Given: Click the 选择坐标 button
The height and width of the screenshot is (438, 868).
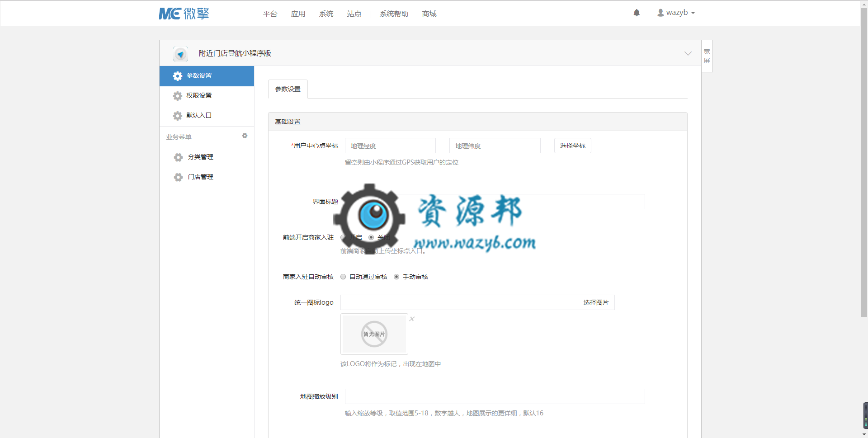Looking at the screenshot, I should click(x=573, y=146).
